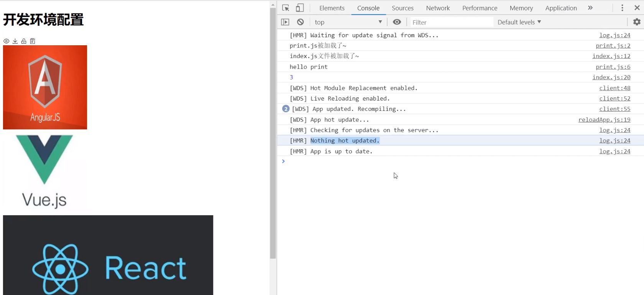Click the 开发环境配置 page heading
The height and width of the screenshot is (295, 644).
tap(43, 20)
